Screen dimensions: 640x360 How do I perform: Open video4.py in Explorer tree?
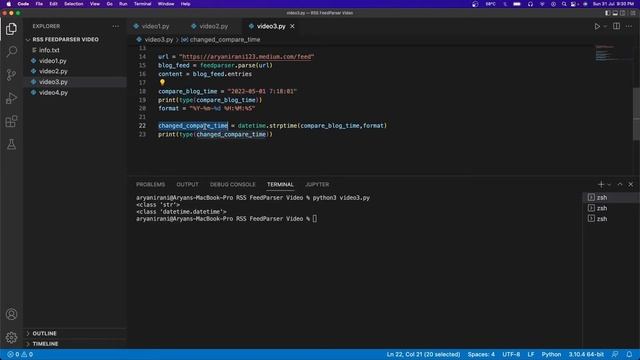[75, 93]
